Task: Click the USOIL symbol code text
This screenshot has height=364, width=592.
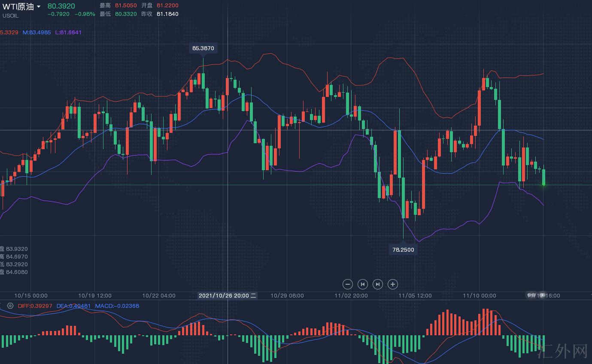Action: tap(10, 16)
